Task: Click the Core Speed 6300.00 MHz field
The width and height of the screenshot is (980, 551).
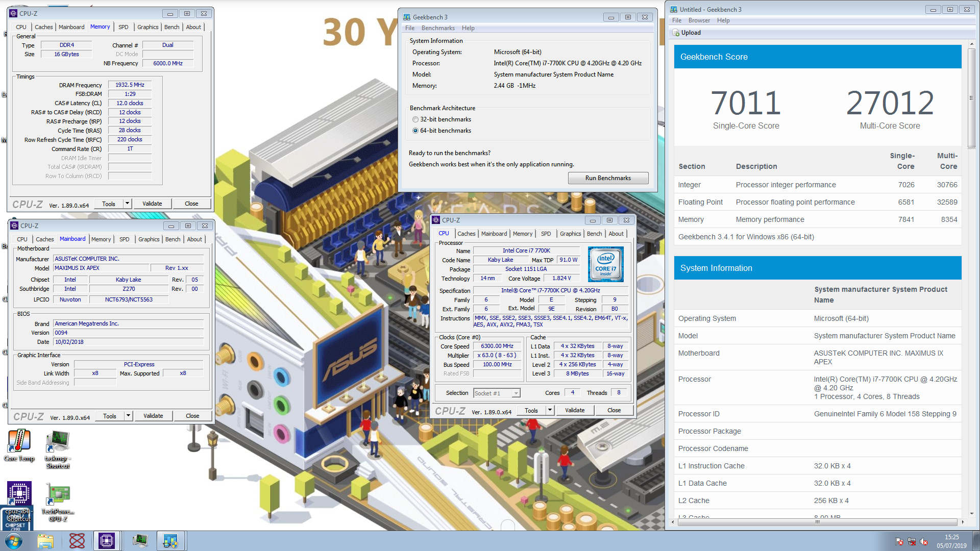Action: [497, 346]
